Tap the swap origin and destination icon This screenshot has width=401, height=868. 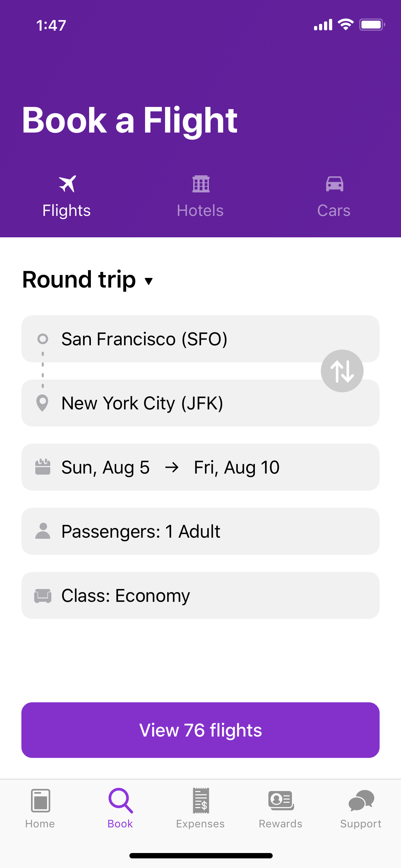tap(342, 371)
